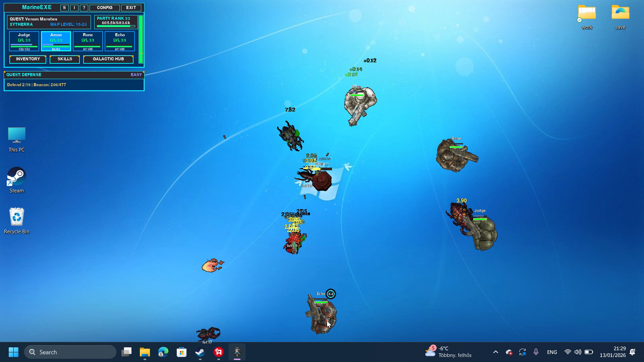The height and width of the screenshot is (362, 644).
Task: Click Echo's LVL 33 health card
Action: [119, 41]
